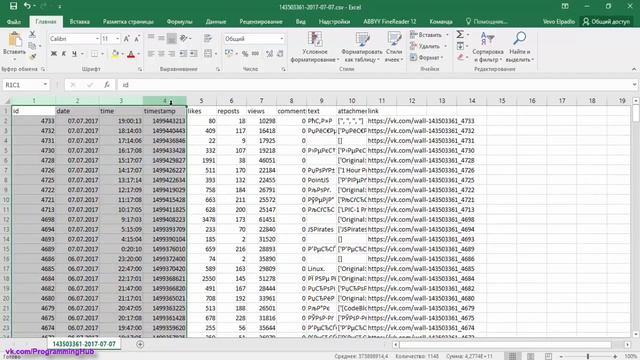Open the fill color dropdown arrow
The width and height of the screenshot is (640, 360).
(x=122, y=54)
